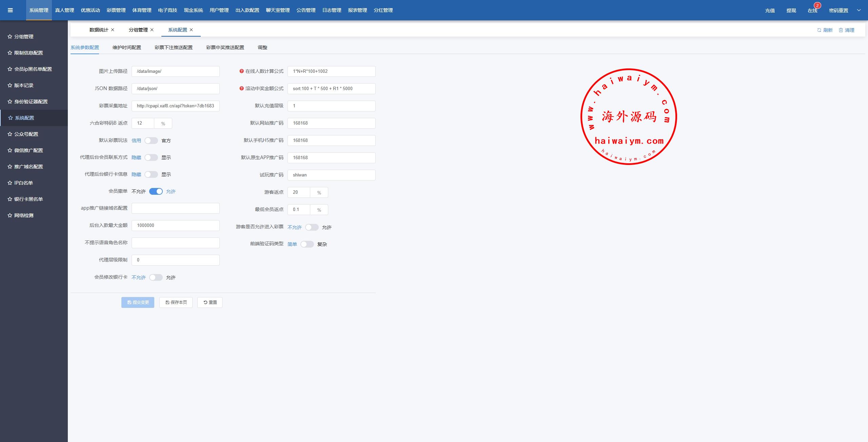This screenshot has width=868, height=442.
Task: Click the 重置 button
Action: (x=210, y=302)
